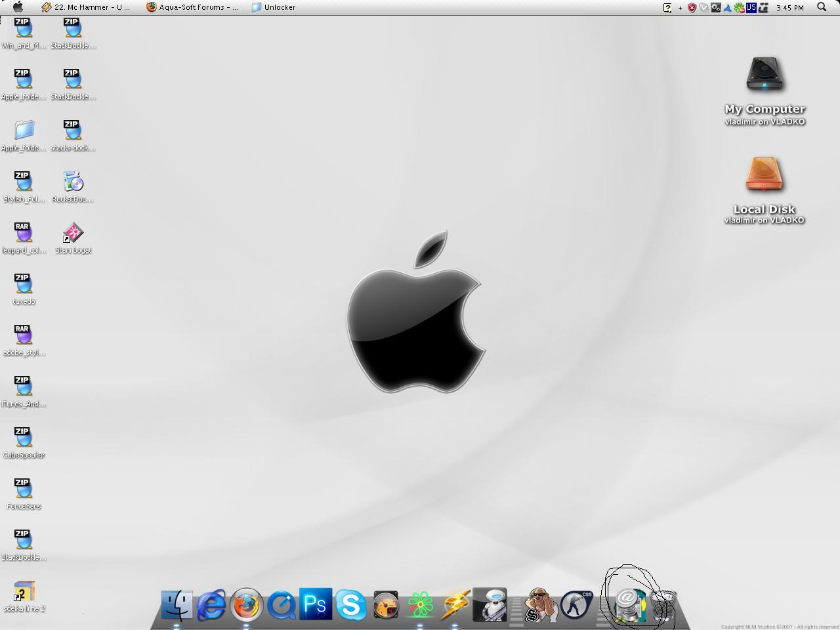The image size is (840, 630).
Task: Open the Apple menu logo
Action: coord(18,7)
